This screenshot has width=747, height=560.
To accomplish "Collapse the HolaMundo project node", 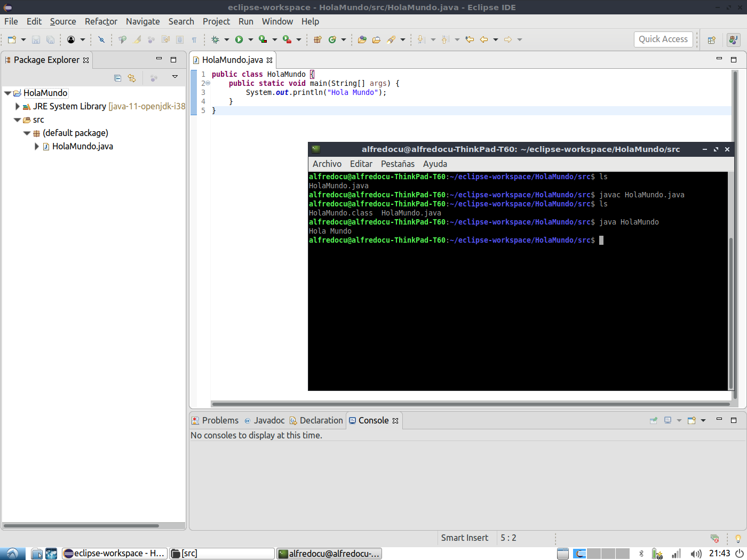I will 7,93.
